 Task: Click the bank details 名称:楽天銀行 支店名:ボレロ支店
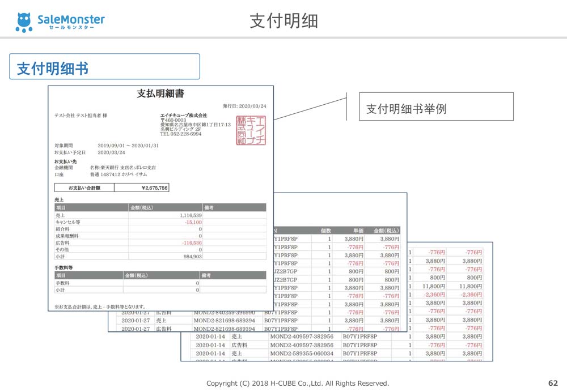(123, 168)
